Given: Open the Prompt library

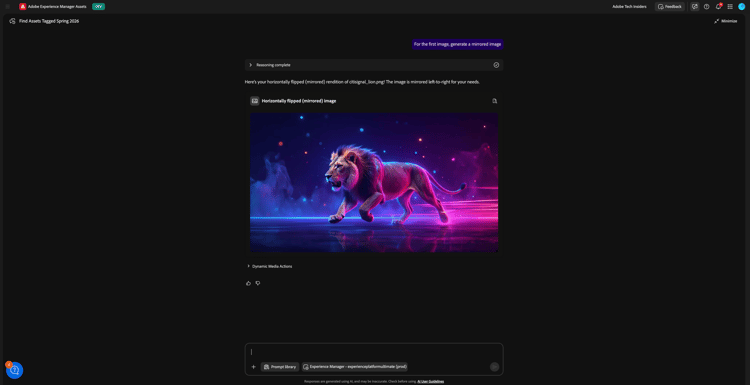Looking at the screenshot, I should click(x=280, y=367).
